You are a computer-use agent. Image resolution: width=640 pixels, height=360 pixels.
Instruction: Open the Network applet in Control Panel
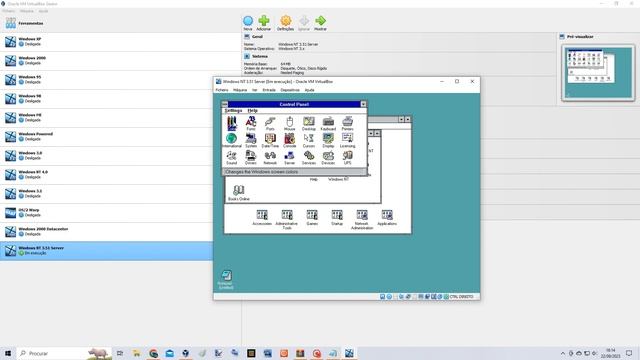[270, 158]
